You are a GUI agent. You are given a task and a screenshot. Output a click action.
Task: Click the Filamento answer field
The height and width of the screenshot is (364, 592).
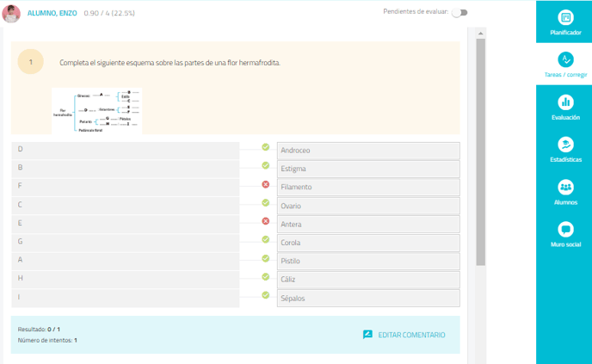tap(368, 188)
